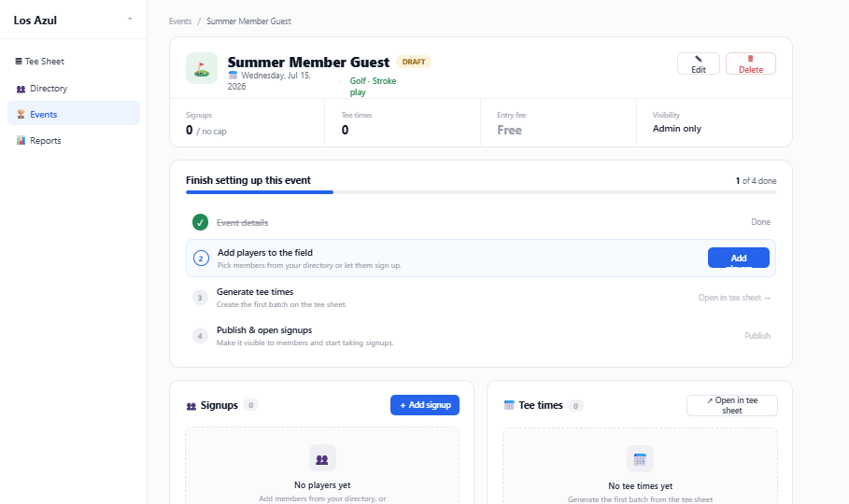Click the Reports chart icon

(21, 140)
